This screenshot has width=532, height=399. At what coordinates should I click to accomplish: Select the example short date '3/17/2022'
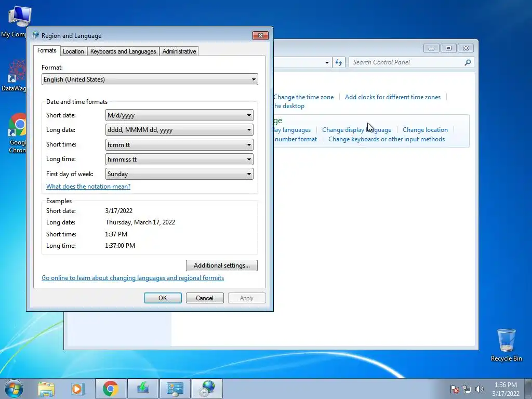pyautogui.click(x=119, y=211)
